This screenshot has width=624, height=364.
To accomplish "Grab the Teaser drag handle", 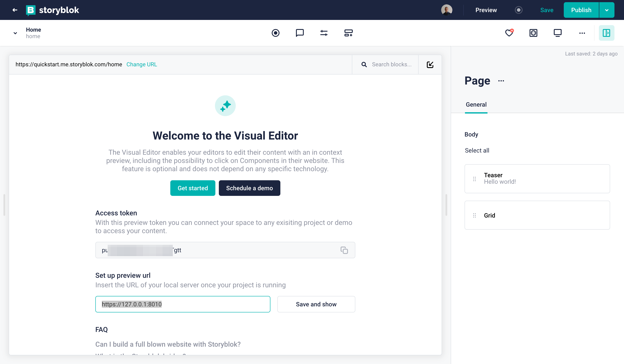I will (x=474, y=179).
